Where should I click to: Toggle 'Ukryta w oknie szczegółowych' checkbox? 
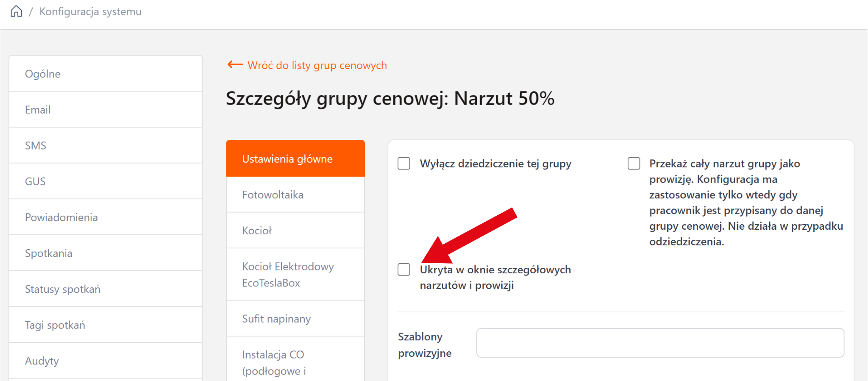pyautogui.click(x=404, y=270)
